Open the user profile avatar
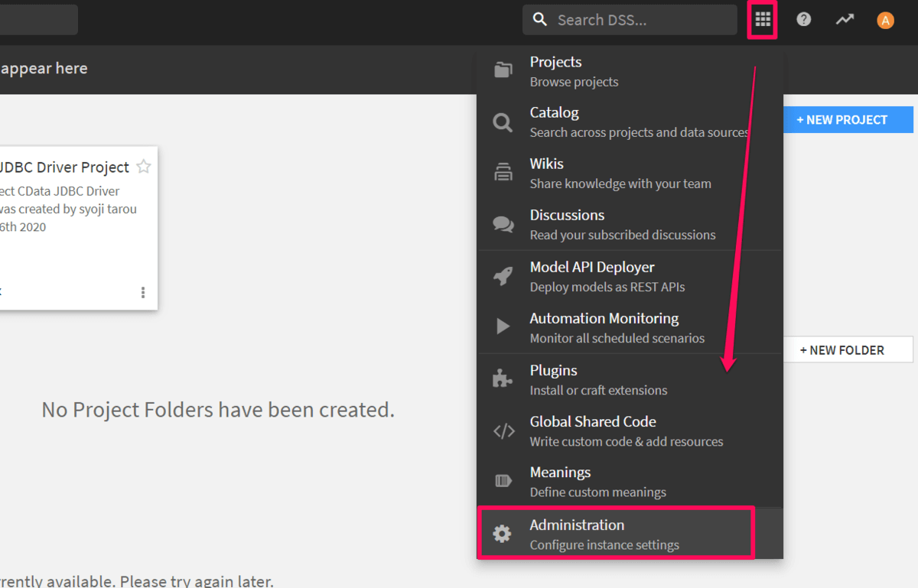The height and width of the screenshot is (588, 918). coord(885,21)
